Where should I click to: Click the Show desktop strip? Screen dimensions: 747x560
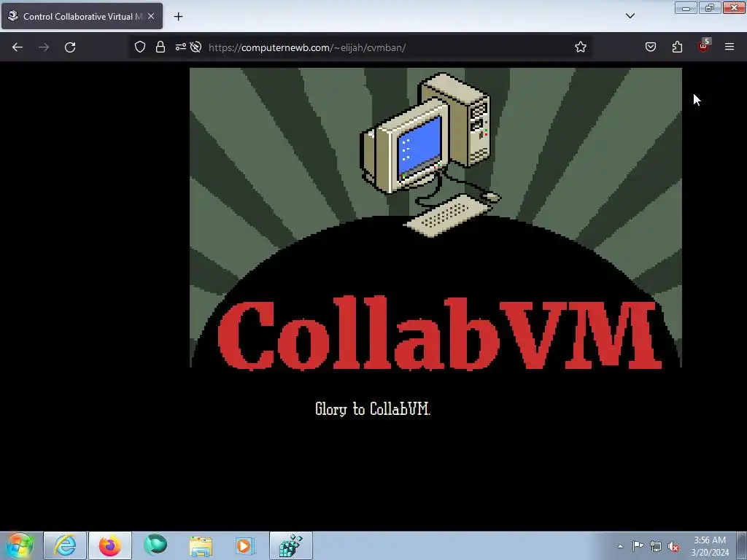[x=742, y=545]
